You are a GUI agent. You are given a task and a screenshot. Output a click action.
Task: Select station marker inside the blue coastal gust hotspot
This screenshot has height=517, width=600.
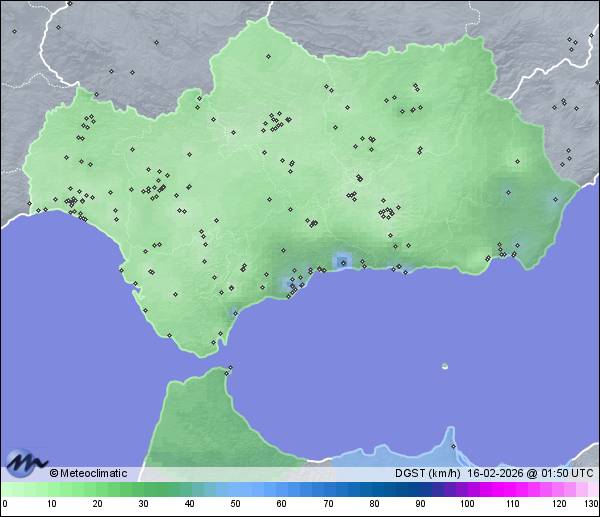(x=343, y=262)
